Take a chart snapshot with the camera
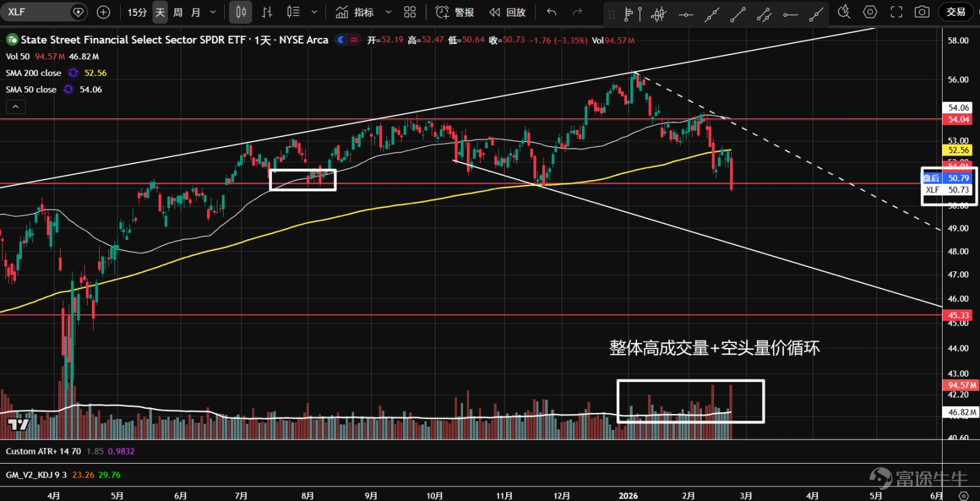 (x=922, y=12)
